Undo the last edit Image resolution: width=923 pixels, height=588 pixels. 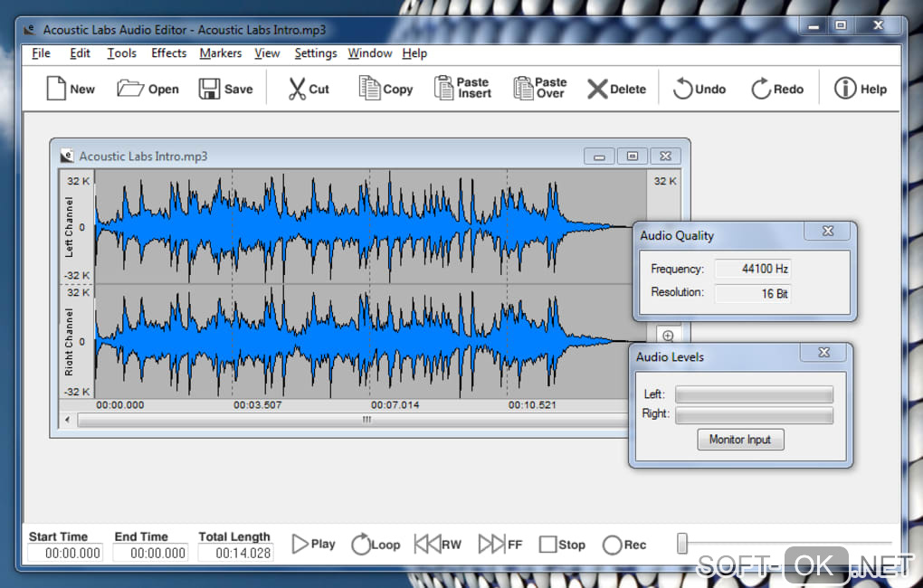point(682,89)
